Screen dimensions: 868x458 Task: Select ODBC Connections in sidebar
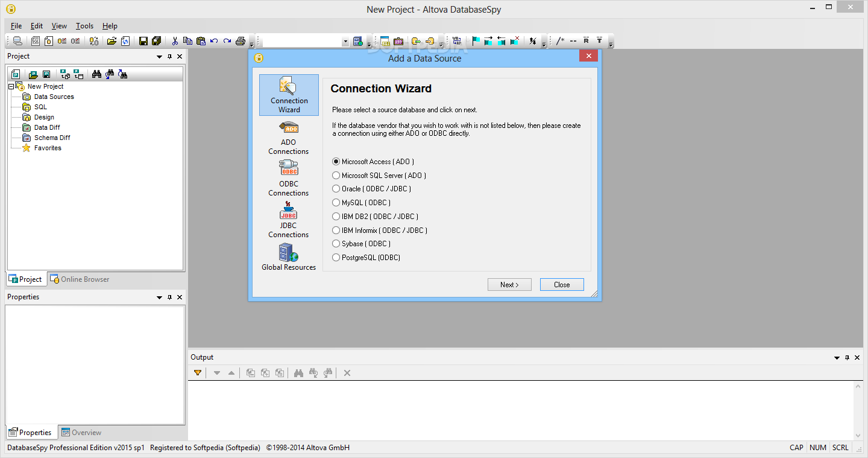(289, 179)
